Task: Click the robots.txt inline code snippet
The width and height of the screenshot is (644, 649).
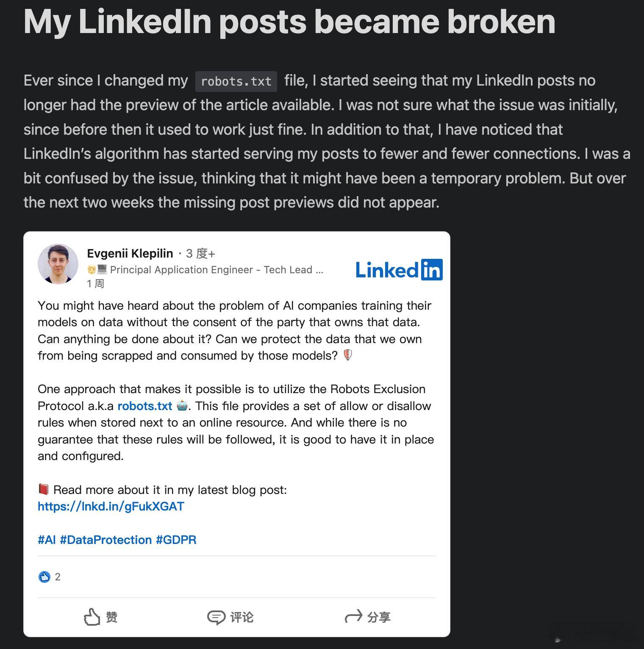Action: [236, 81]
